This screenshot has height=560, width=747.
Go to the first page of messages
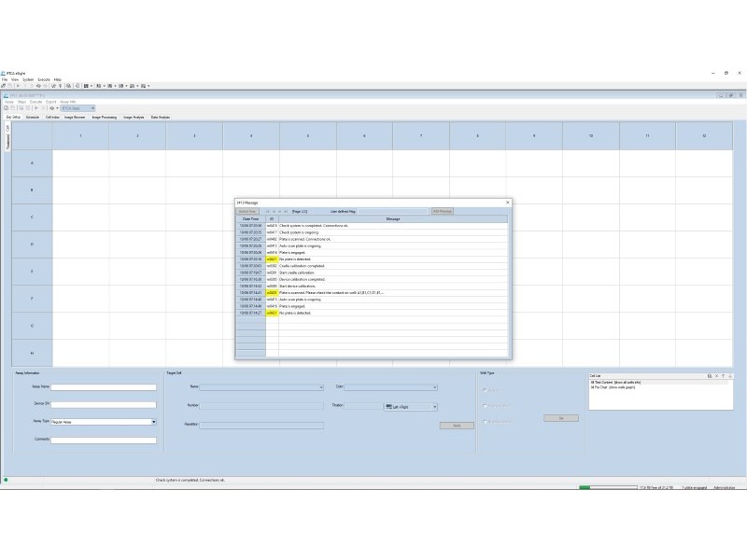268,212
